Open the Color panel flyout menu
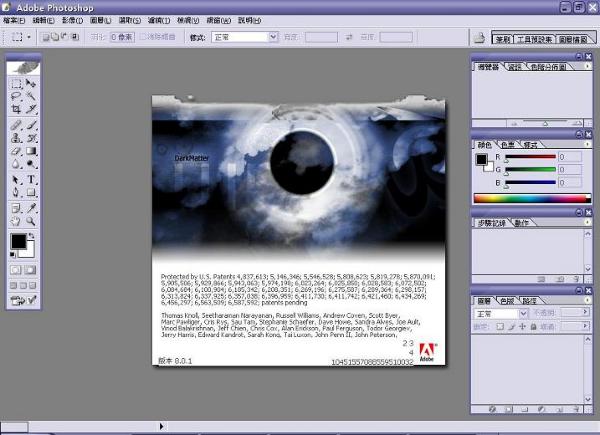600x435 pixels. pyautogui.click(x=587, y=144)
